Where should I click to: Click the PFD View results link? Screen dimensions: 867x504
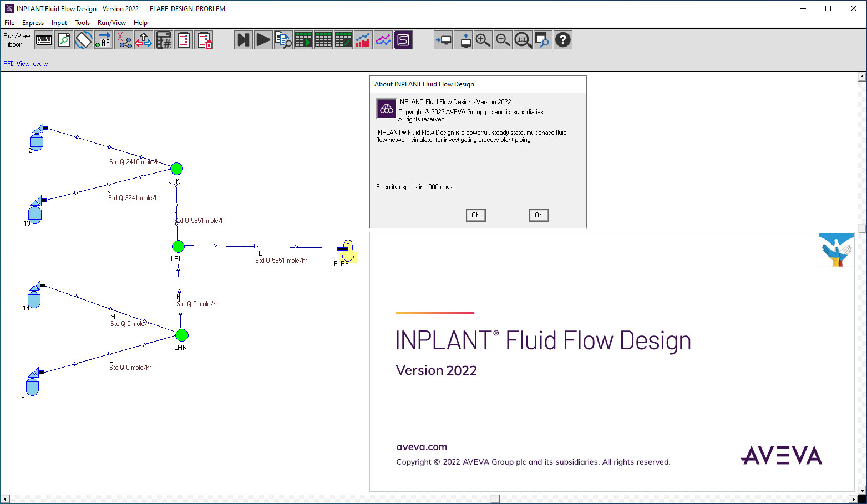(x=26, y=64)
